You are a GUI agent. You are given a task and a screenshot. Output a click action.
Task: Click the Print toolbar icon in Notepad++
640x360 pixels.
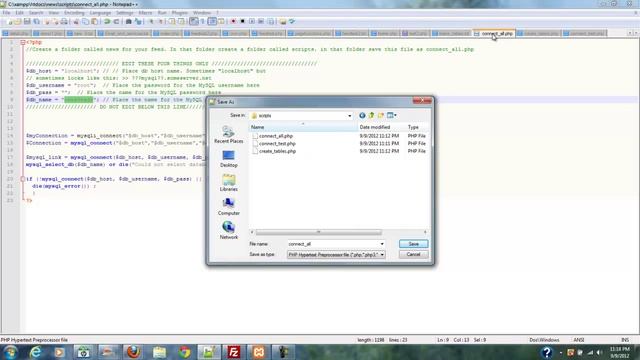(64, 21)
